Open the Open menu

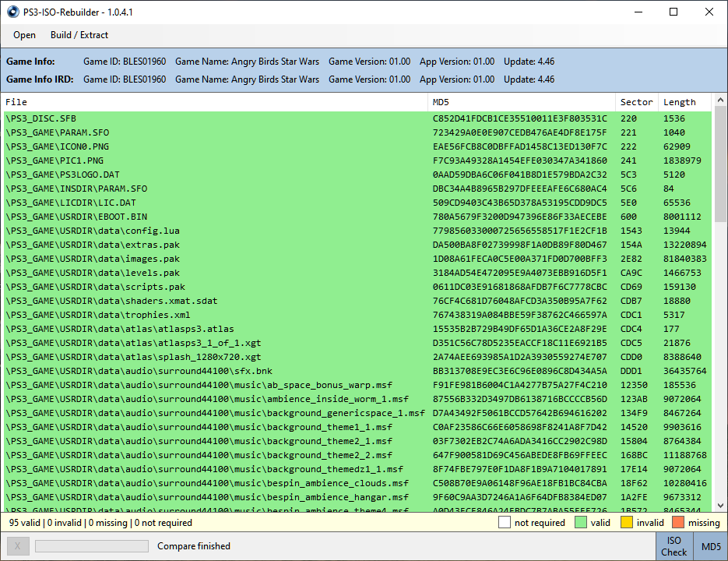click(x=24, y=35)
